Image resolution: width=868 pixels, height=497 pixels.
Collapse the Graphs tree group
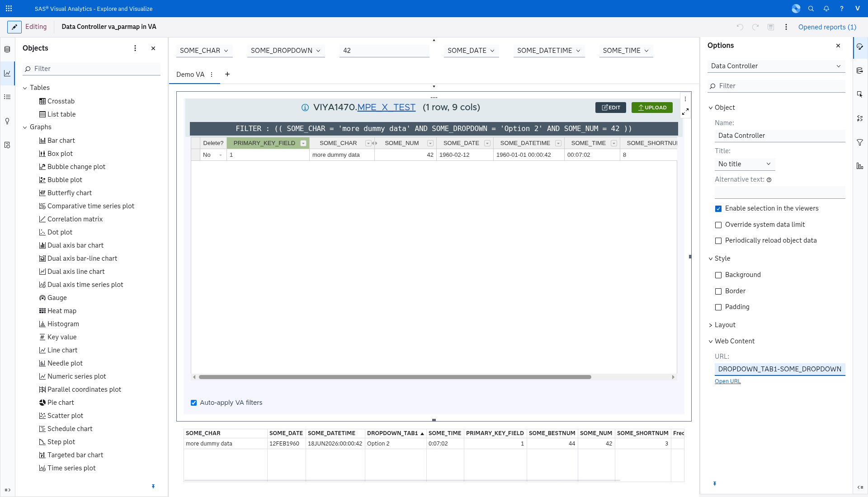[25, 127]
